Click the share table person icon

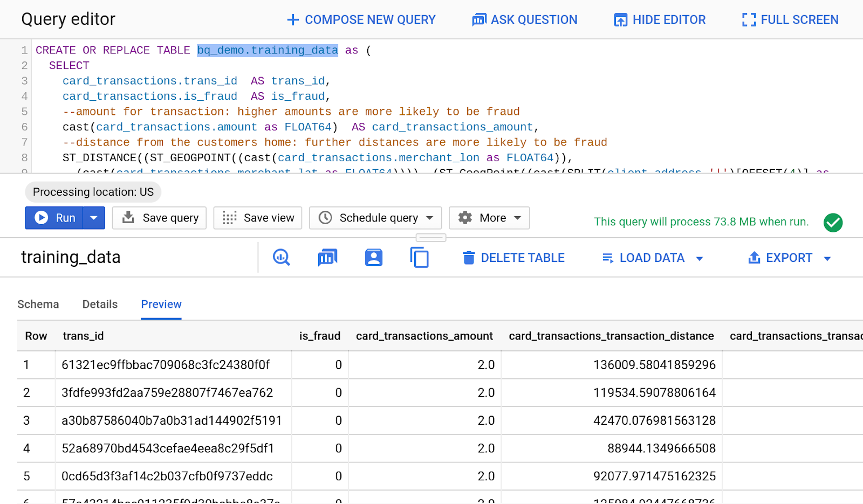373,258
